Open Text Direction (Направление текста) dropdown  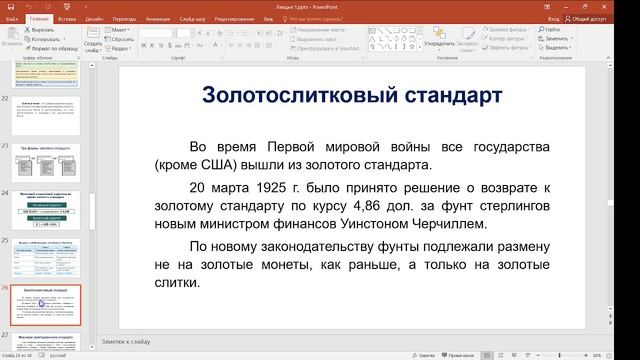[x=320, y=30]
